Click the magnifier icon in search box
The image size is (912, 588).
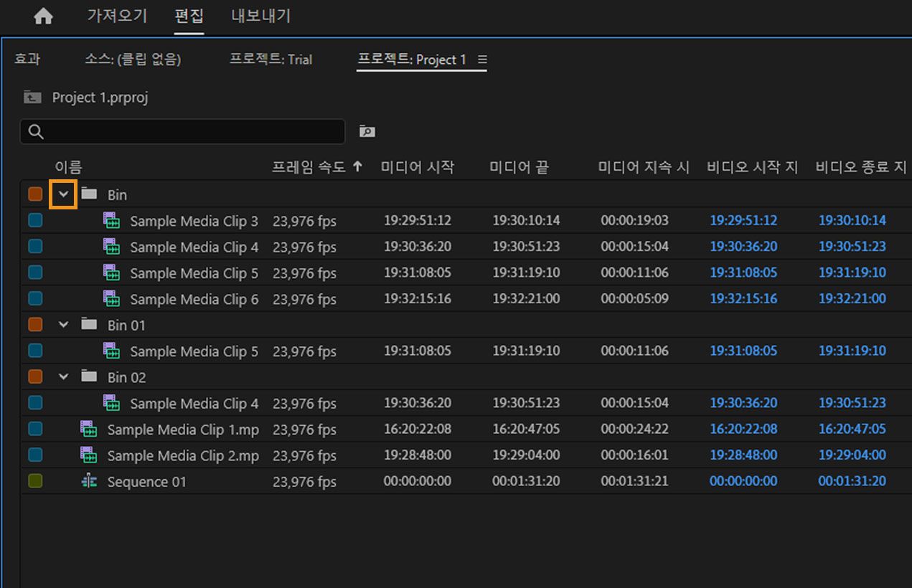36,131
